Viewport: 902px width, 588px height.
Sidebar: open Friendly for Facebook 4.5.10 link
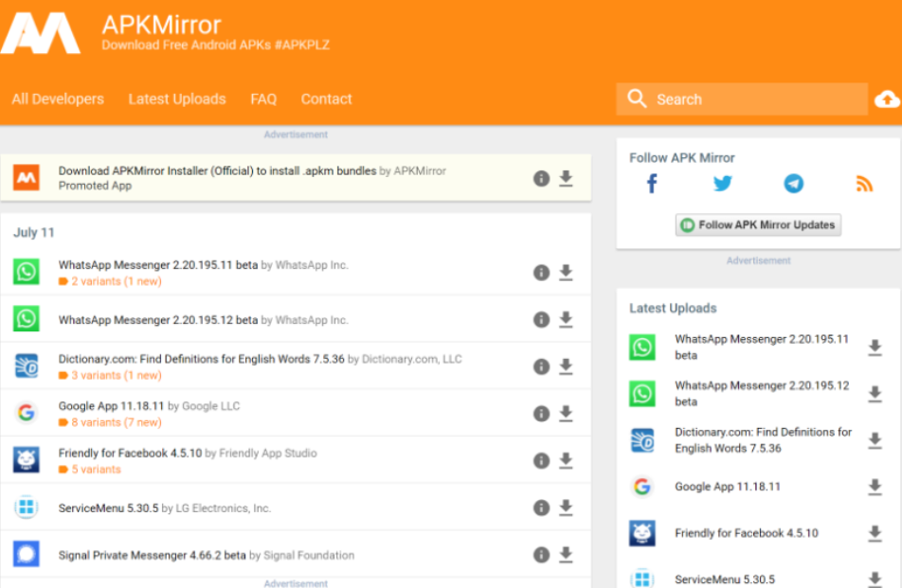coord(747,533)
